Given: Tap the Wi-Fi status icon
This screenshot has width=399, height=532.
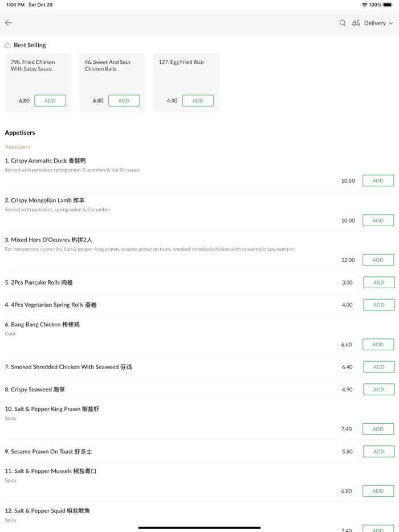Looking at the screenshot, I should [x=365, y=5].
